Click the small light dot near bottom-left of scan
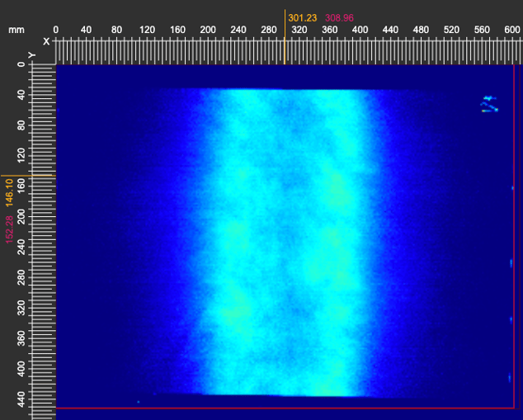The width and height of the screenshot is (523, 420). (x=138, y=402)
